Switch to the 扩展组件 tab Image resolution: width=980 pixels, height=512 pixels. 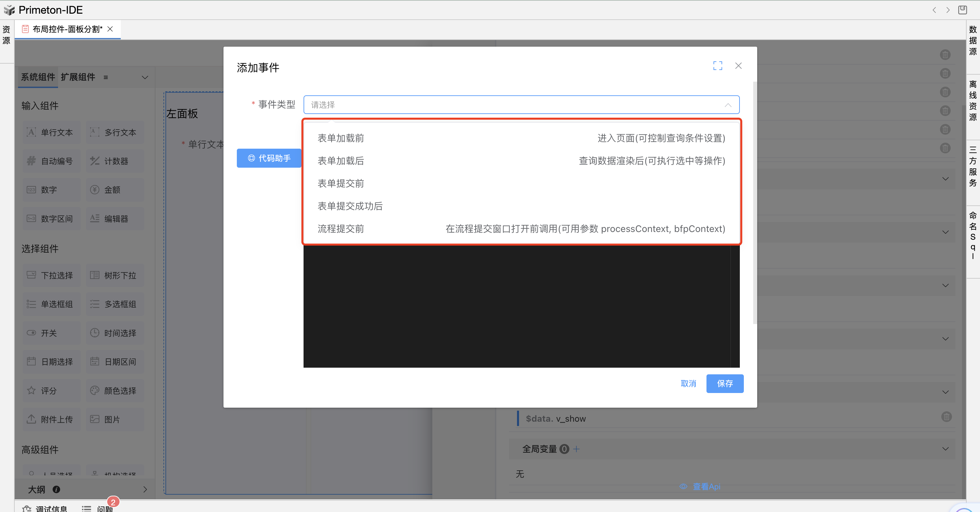point(78,77)
